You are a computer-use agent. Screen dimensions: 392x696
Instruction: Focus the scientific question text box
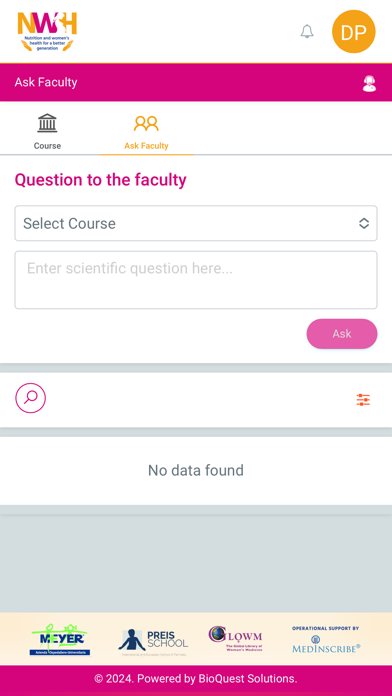click(x=196, y=280)
